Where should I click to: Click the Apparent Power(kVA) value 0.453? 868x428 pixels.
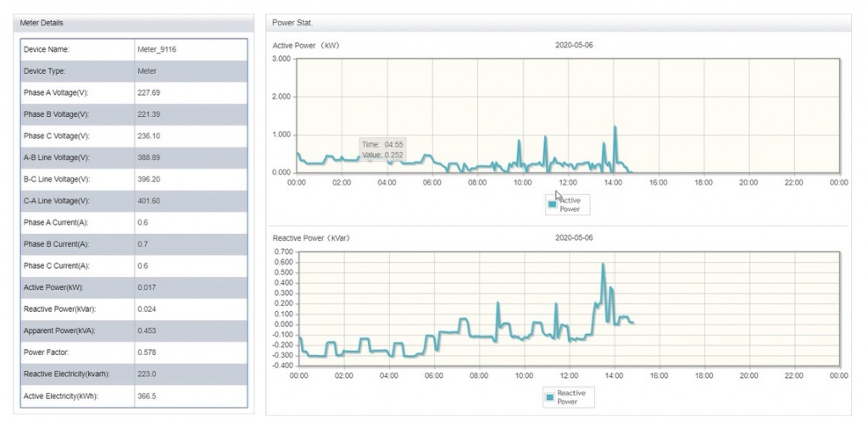(148, 331)
